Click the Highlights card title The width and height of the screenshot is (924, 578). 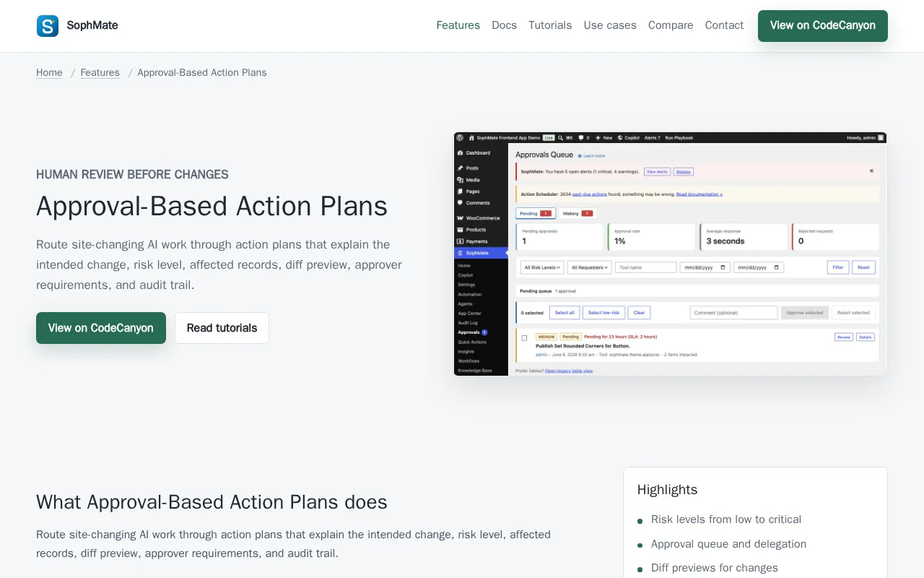(x=667, y=490)
